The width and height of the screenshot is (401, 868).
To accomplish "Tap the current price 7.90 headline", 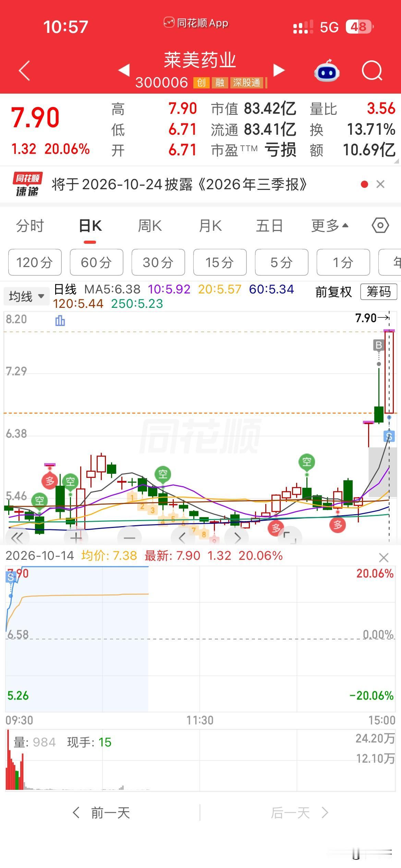I will pyautogui.click(x=35, y=118).
